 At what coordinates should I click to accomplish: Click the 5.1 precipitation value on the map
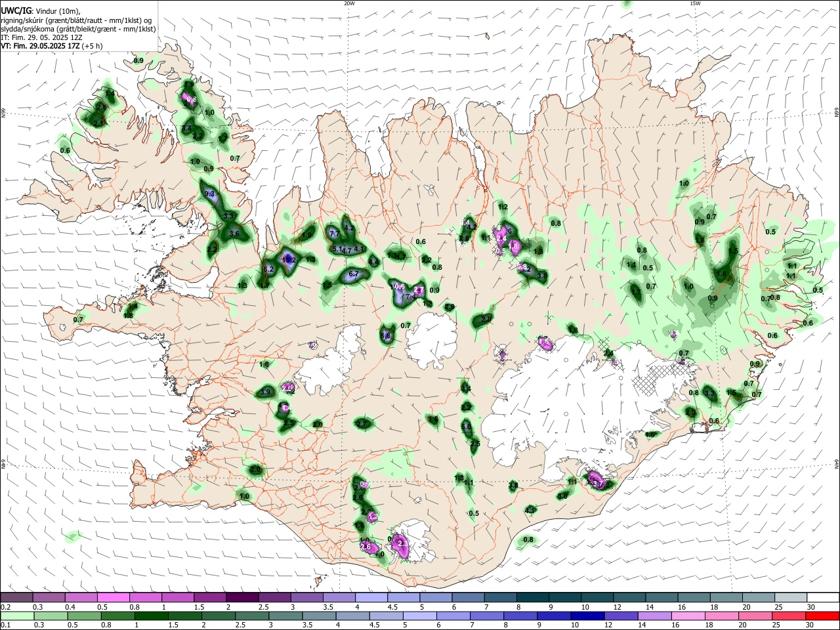pyautogui.click(x=339, y=249)
